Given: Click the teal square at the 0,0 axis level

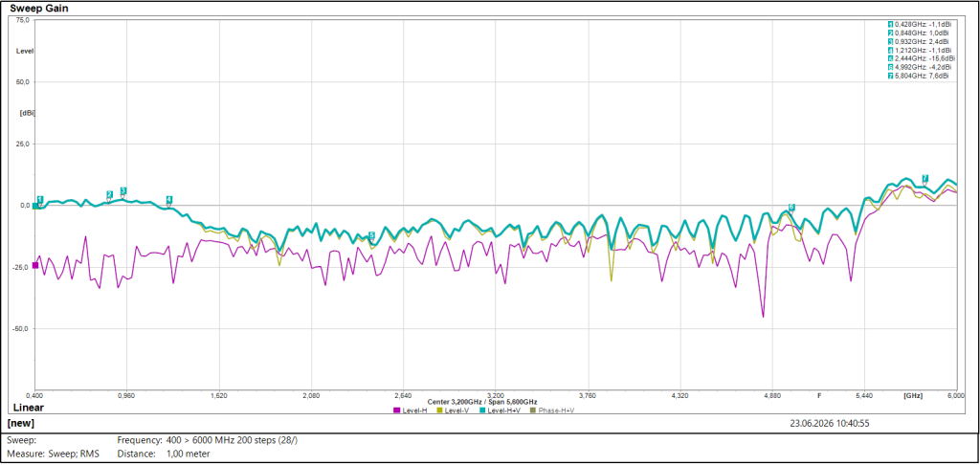Looking at the screenshot, I should pyautogui.click(x=35, y=206).
